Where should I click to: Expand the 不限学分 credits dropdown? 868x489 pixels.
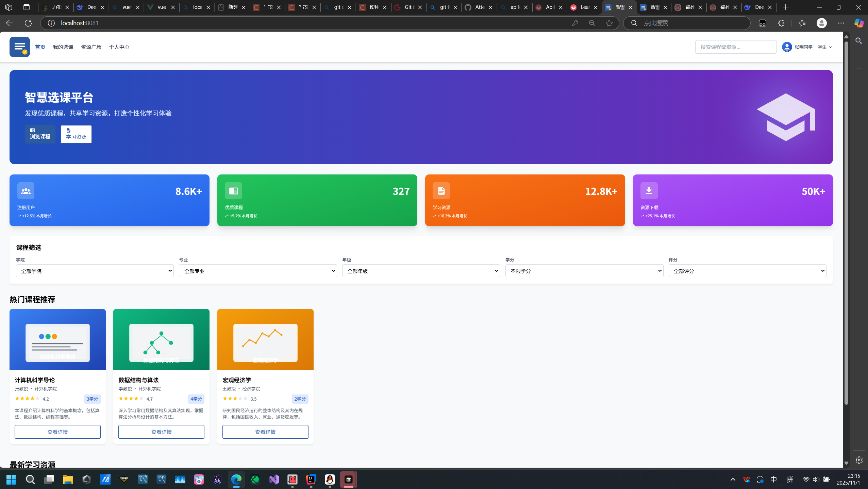584,271
